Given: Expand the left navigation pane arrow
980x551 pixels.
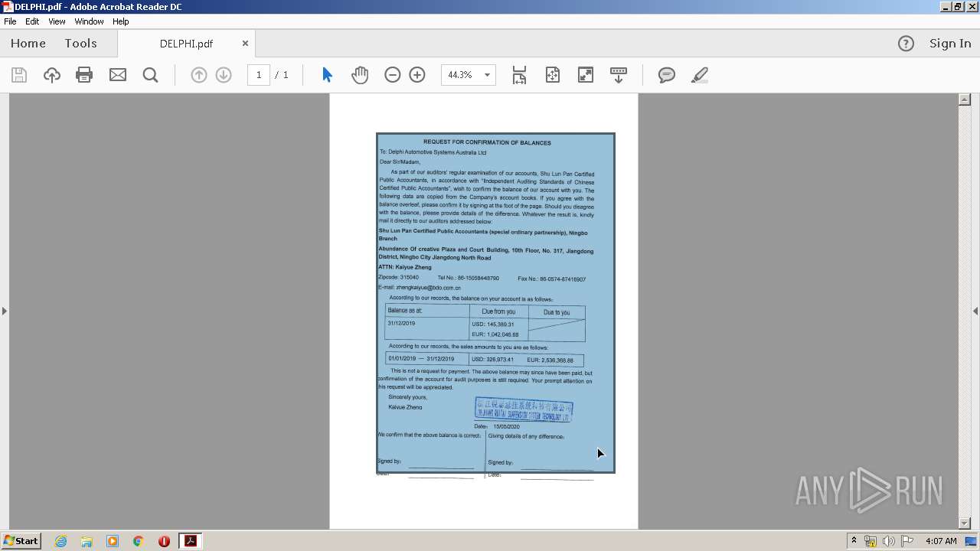Looking at the screenshot, I should (x=5, y=311).
